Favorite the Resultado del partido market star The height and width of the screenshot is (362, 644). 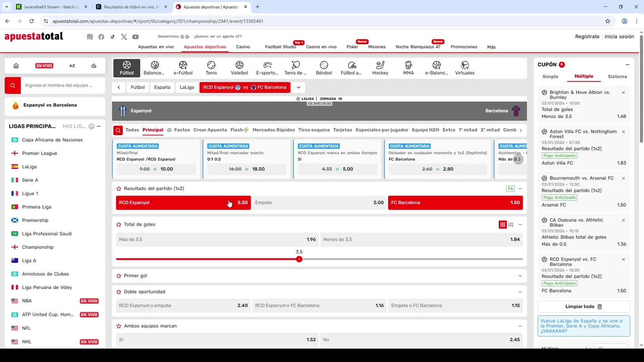(x=119, y=189)
